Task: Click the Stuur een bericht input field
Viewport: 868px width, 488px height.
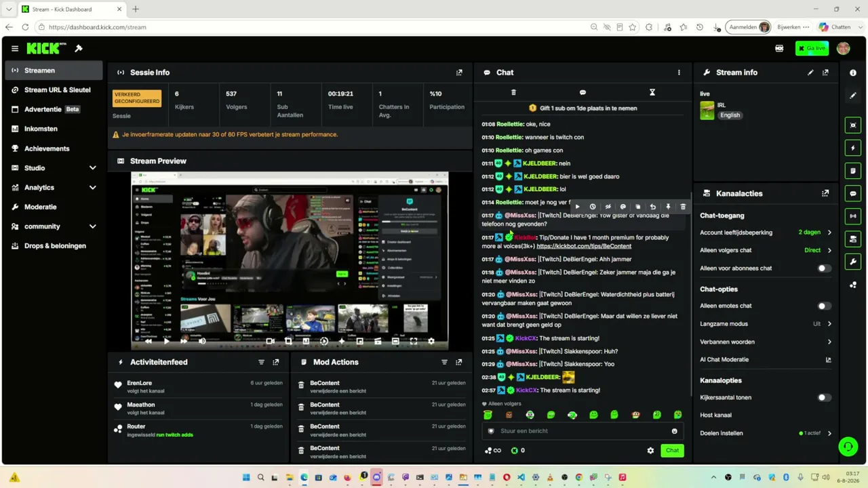Action: [x=583, y=431]
